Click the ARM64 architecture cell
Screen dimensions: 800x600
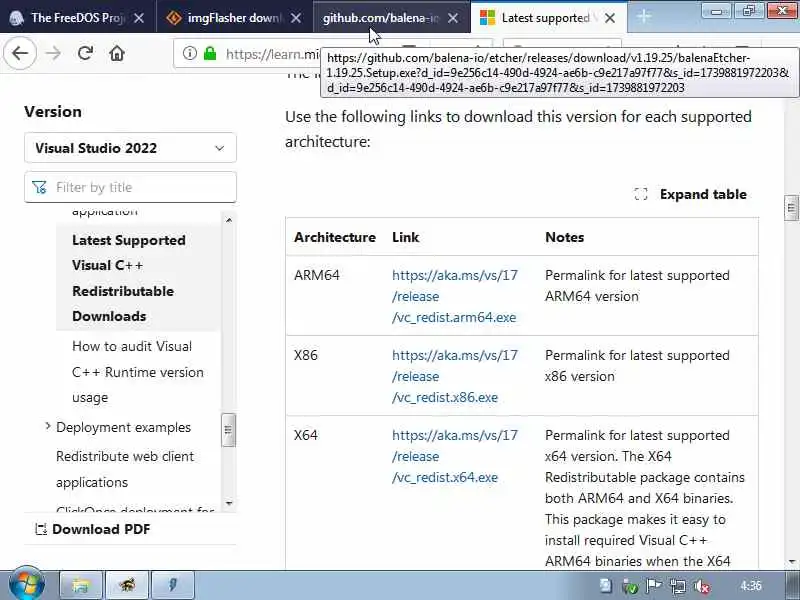(x=317, y=276)
